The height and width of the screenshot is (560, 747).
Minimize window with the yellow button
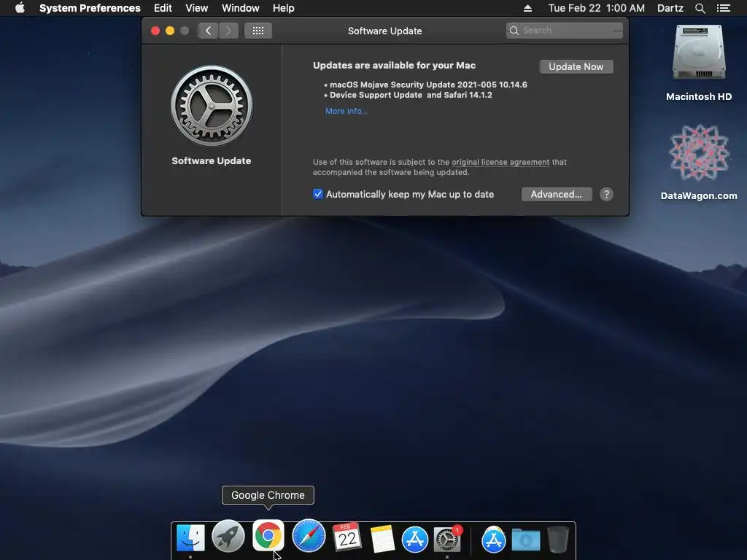pos(170,31)
